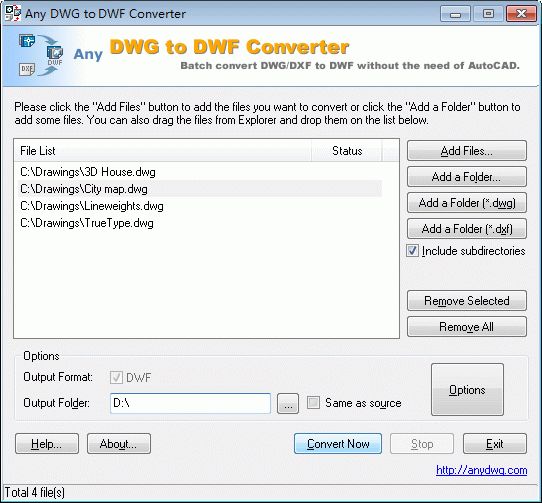This screenshot has width=542, height=503.
Task: Minimize the converter window
Action: (455, 14)
